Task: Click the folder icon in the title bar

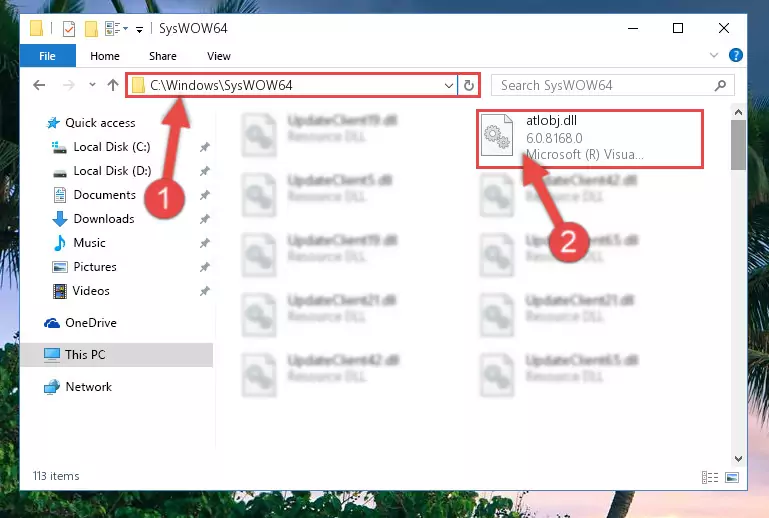Action: click(x=36, y=28)
